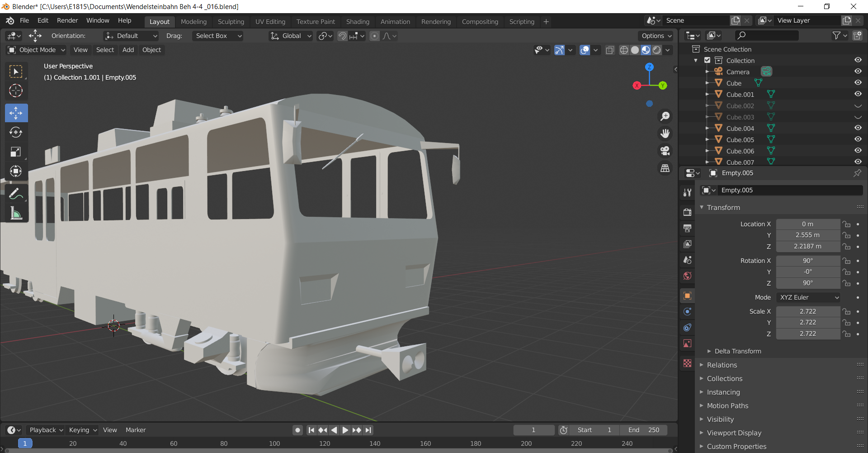Activate the Annotate pencil tool
Viewport: 868px width, 453px height.
coord(16,194)
